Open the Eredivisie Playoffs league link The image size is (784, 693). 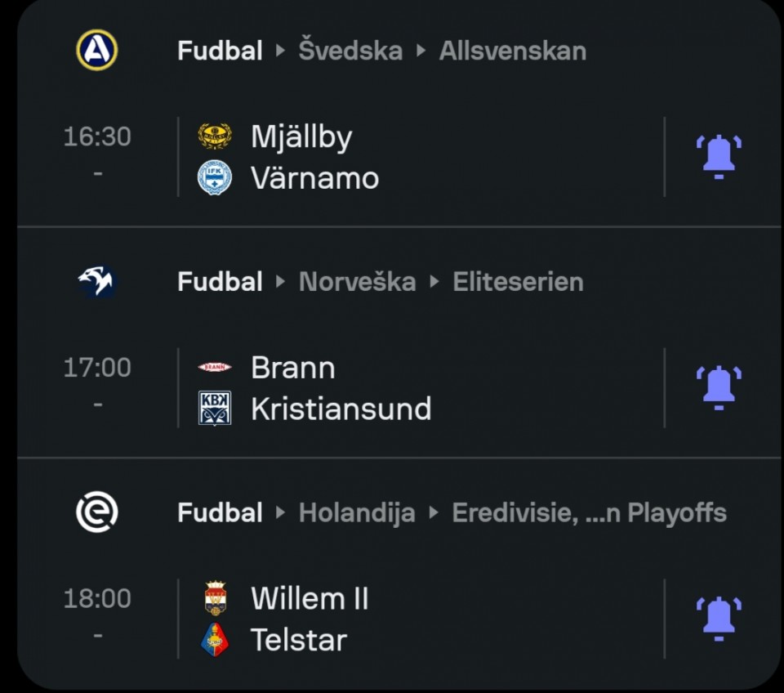click(589, 512)
